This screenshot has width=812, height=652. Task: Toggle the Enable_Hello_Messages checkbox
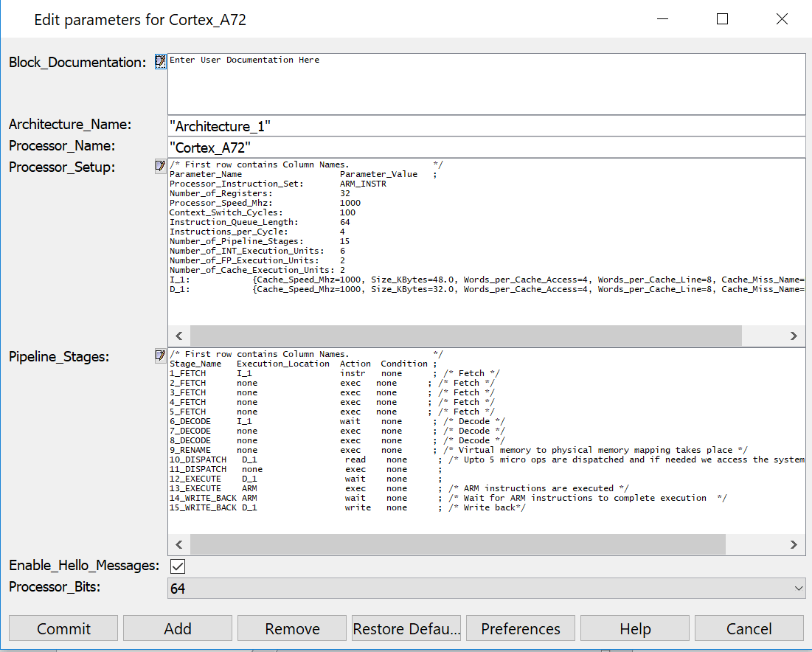tap(178, 566)
